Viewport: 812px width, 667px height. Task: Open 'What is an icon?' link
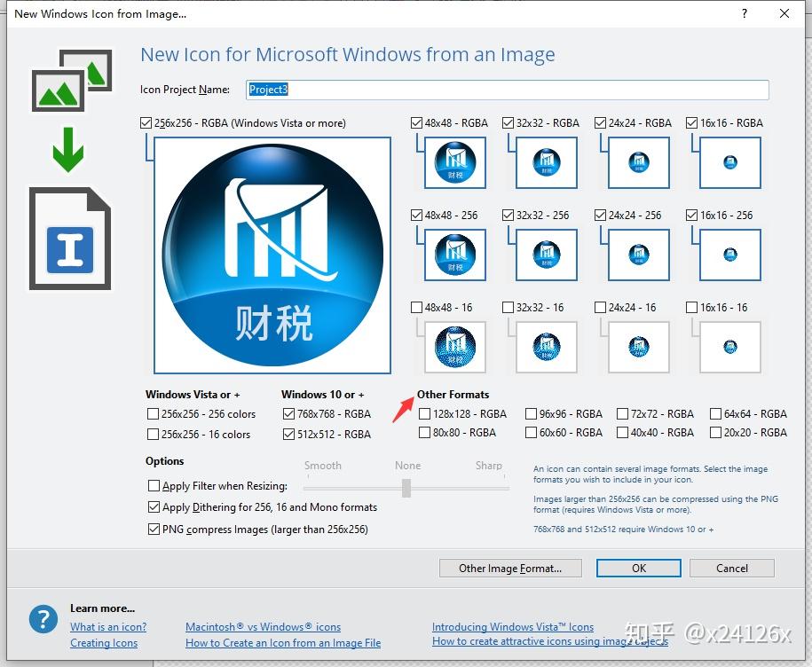(x=108, y=626)
